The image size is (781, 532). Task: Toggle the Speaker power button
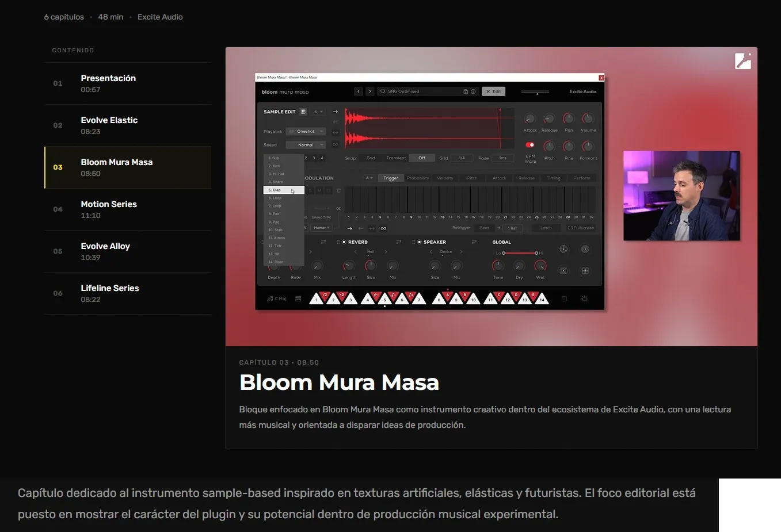click(x=420, y=242)
